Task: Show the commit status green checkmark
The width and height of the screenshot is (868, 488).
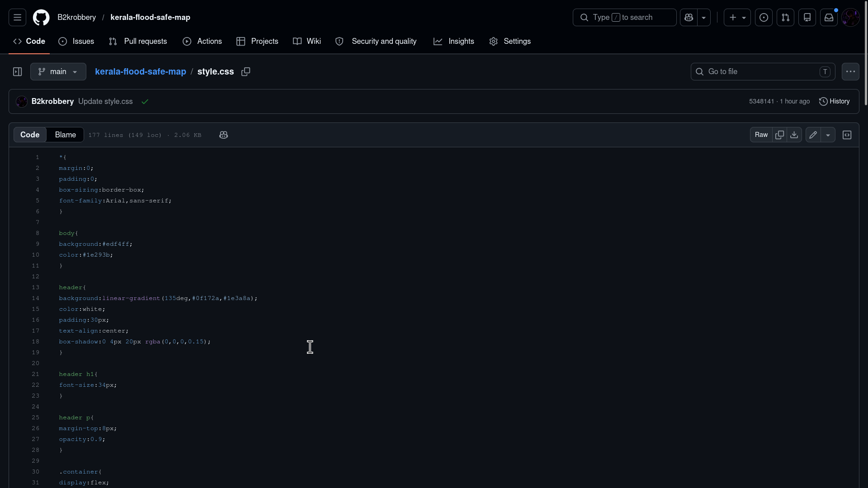Action: (x=145, y=101)
